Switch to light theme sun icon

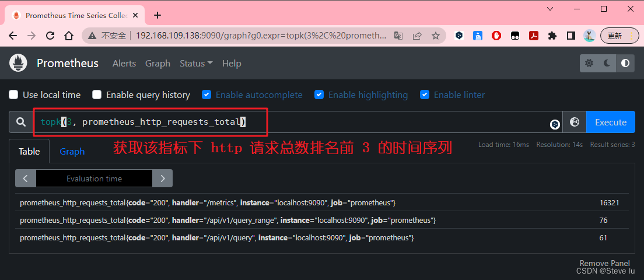tap(589, 63)
